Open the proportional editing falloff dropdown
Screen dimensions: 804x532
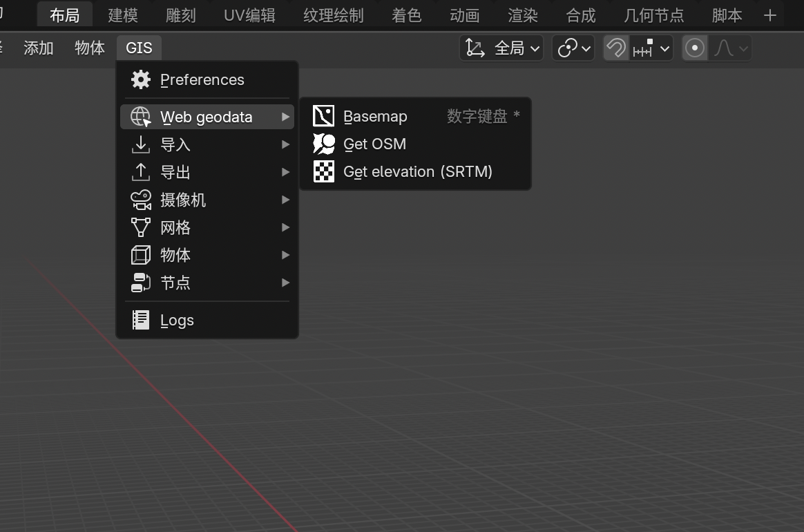731,48
